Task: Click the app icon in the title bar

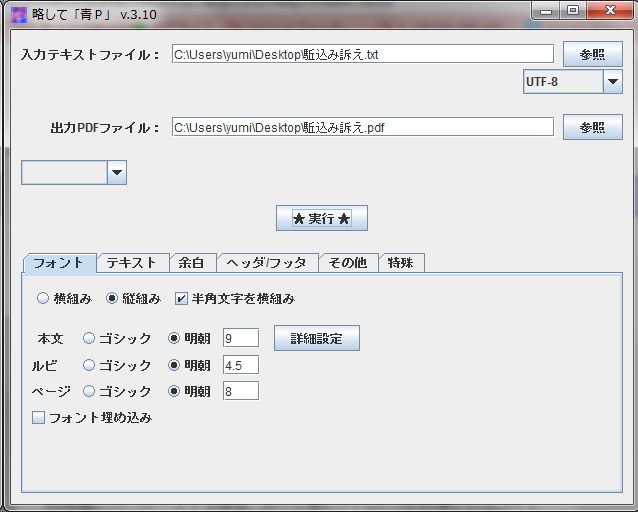Action: click(x=18, y=15)
